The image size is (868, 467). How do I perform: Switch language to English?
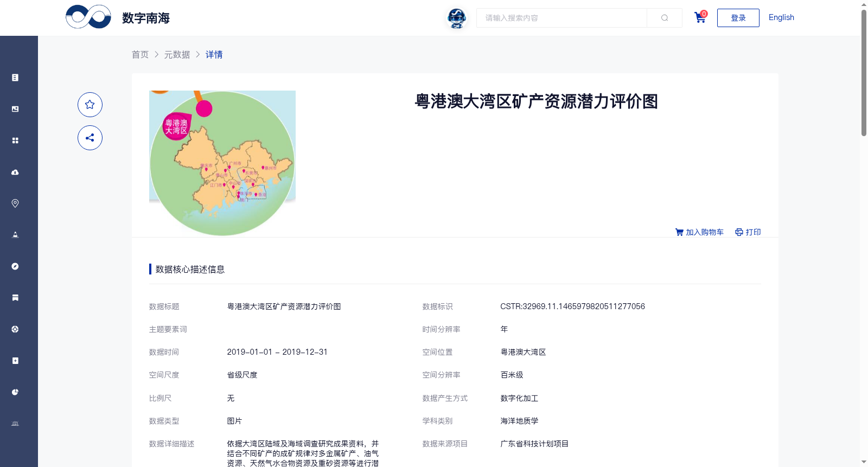tap(781, 17)
